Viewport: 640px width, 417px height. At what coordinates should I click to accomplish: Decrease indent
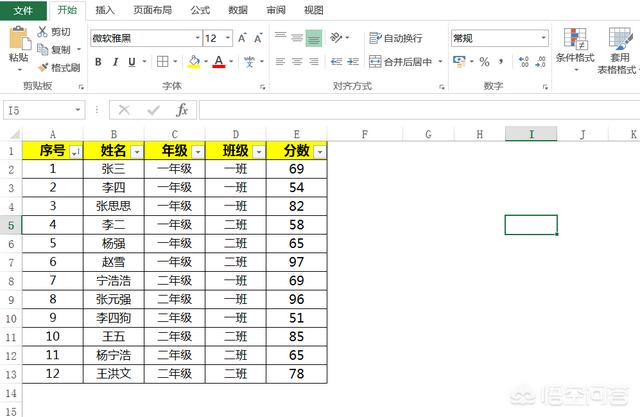336,62
